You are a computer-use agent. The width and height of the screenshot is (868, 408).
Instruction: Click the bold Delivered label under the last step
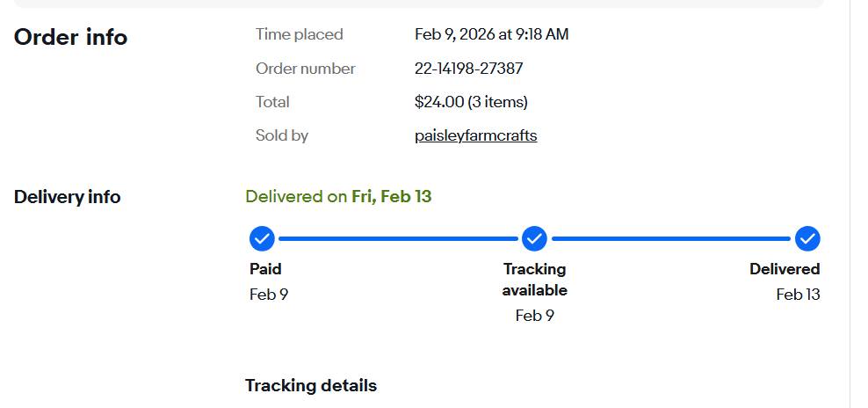[784, 269]
